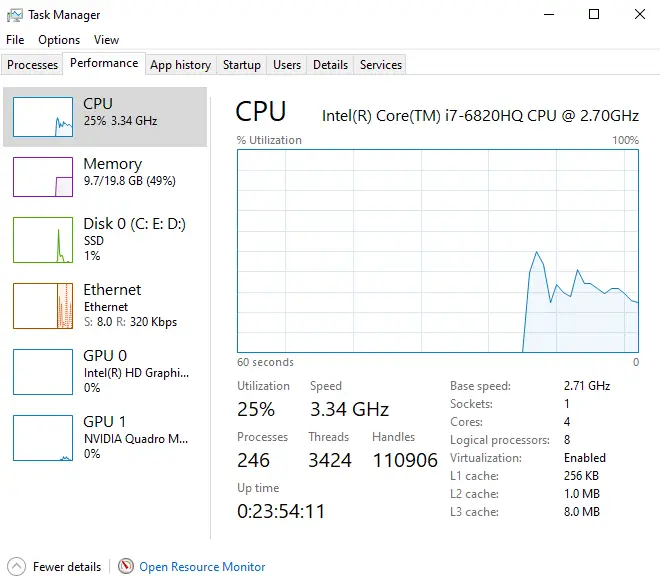Open the File menu
The height and width of the screenshot is (585, 660).
click(x=15, y=40)
